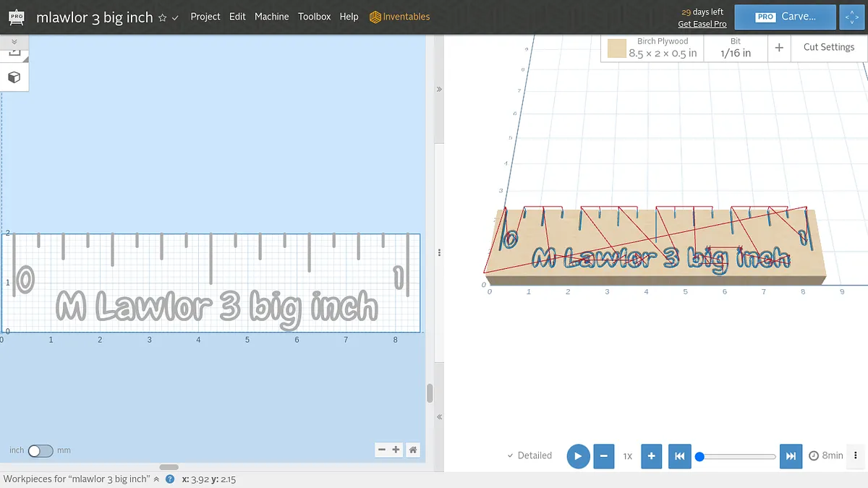Open the Toolbox menu
This screenshot has height=488, width=868.
pyautogui.click(x=314, y=17)
